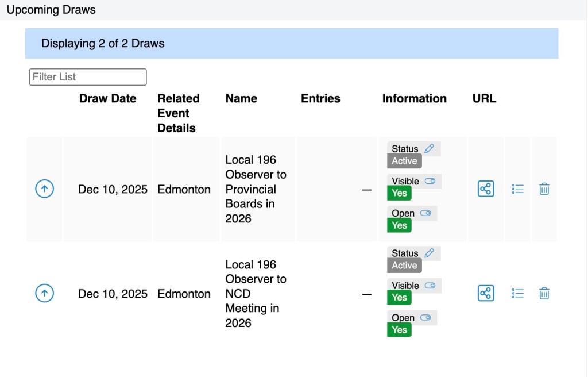The height and width of the screenshot is (377, 588).
Task: Click the up arrow for NCD Meeting draw
Action: pyautogui.click(x=45, y=294)
